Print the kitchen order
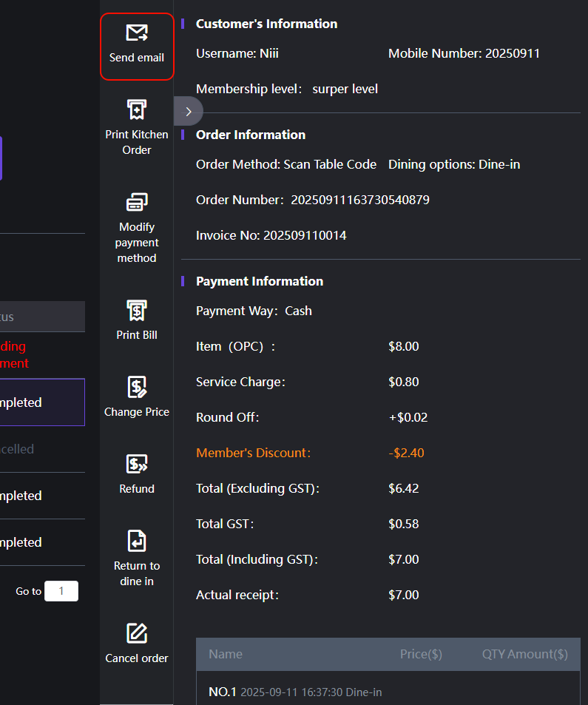 pyautogui.click(x=137, y=110)
